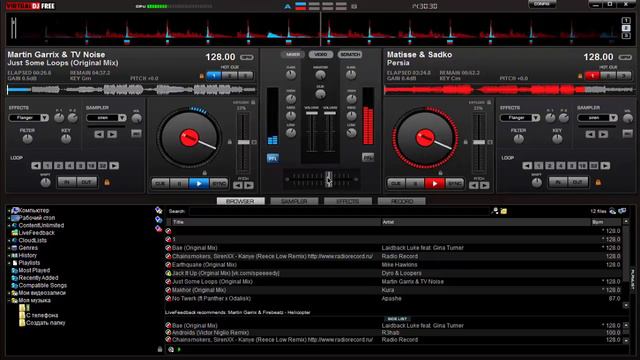Toggle hot cue lock on left deck

point(201,76)
